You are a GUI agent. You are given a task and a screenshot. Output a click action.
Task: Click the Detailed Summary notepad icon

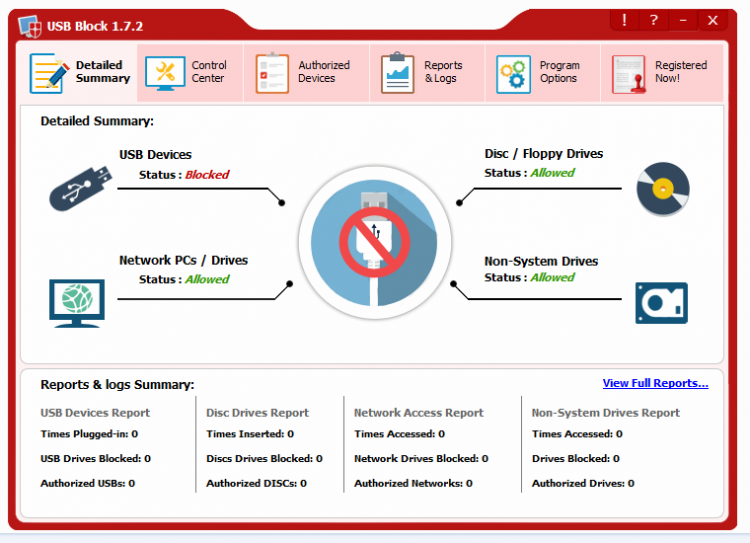click(49, 73)
